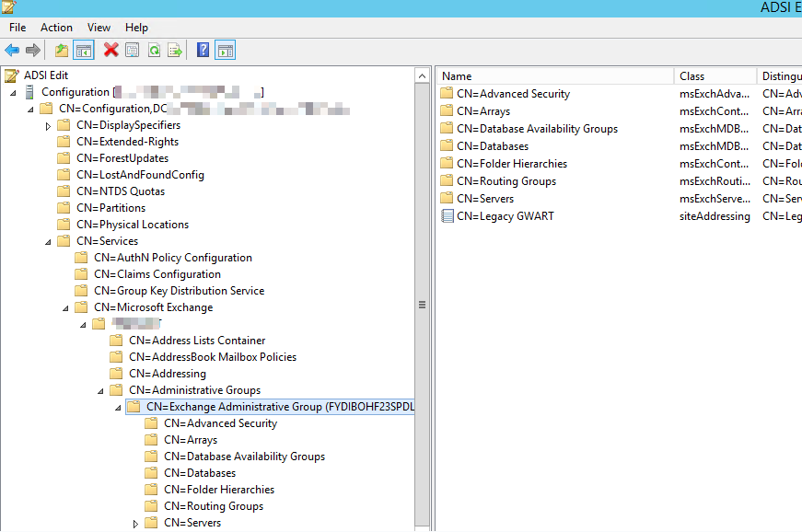Click the Forward navigation arrow

tap(31, 50)
